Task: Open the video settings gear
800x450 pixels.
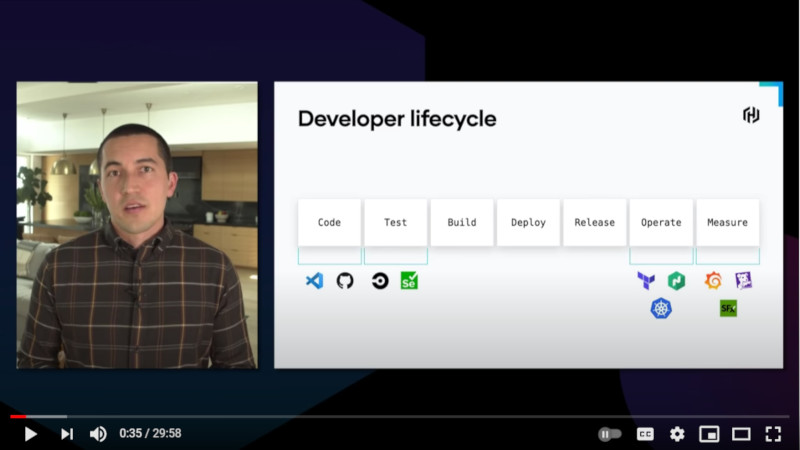Action: click(677, 434)
